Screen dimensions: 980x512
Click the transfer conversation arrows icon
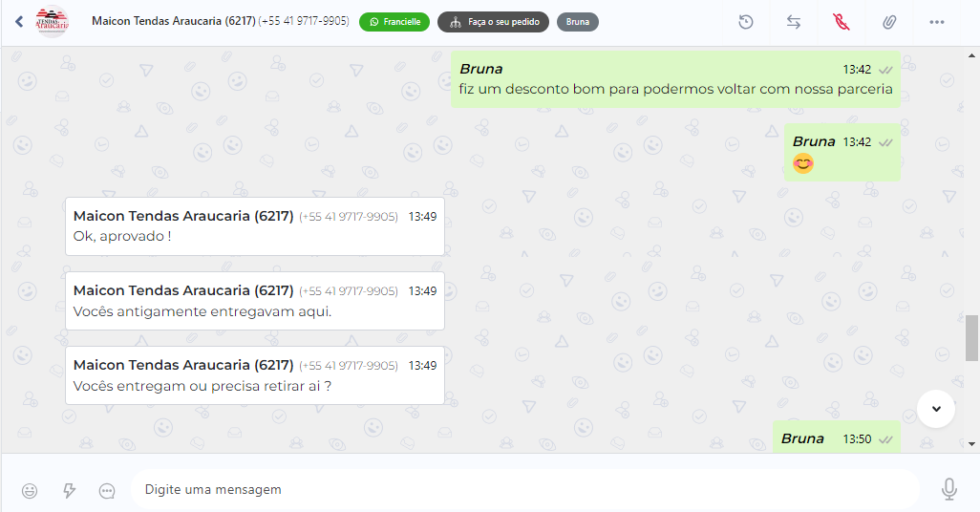(x=794, y=22)
